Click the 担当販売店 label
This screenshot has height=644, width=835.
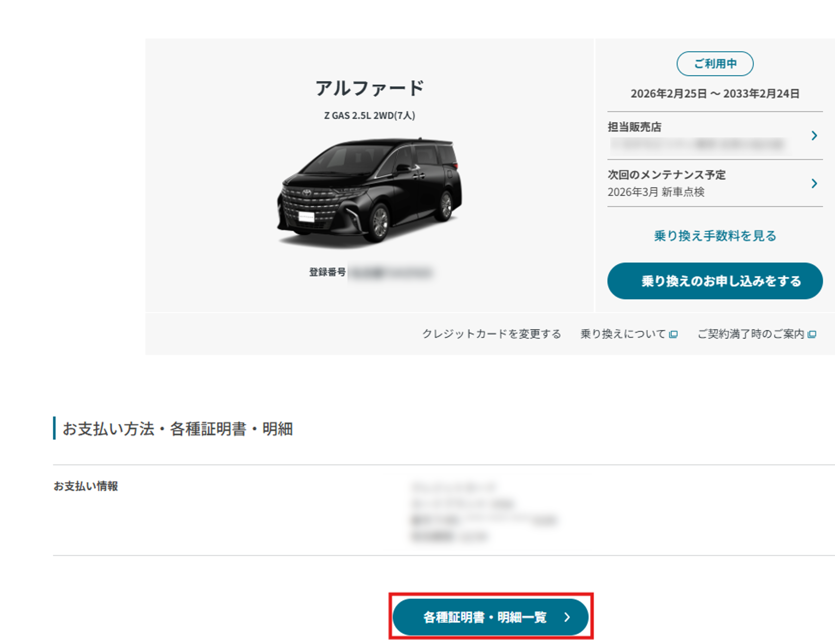tap(635, 127)
